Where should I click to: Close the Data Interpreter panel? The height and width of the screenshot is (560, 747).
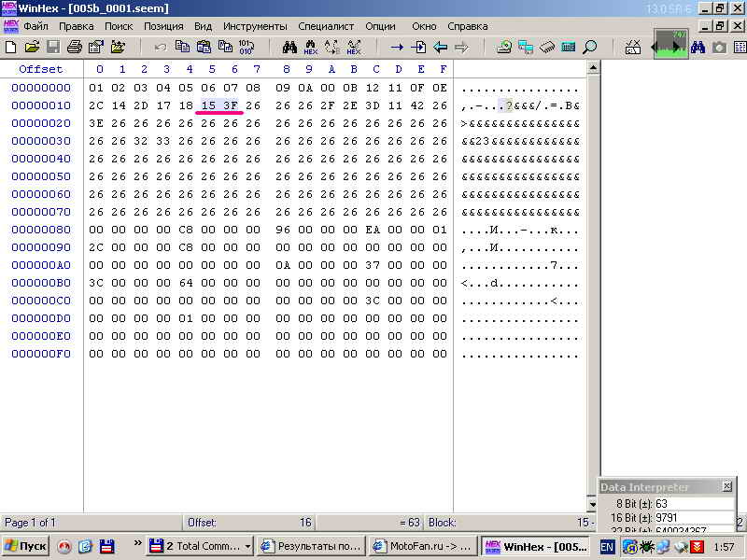click(727, 486)
